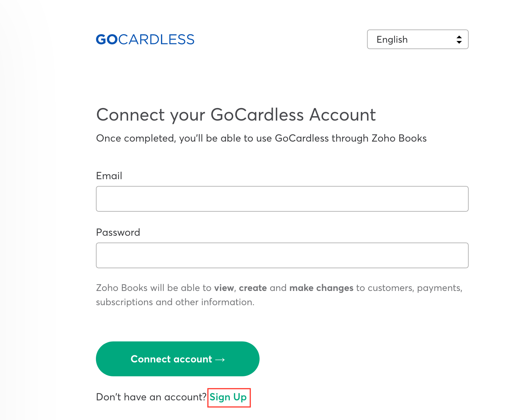
Task: Click the bold word 'view'
Action: (x=224, y=288)
